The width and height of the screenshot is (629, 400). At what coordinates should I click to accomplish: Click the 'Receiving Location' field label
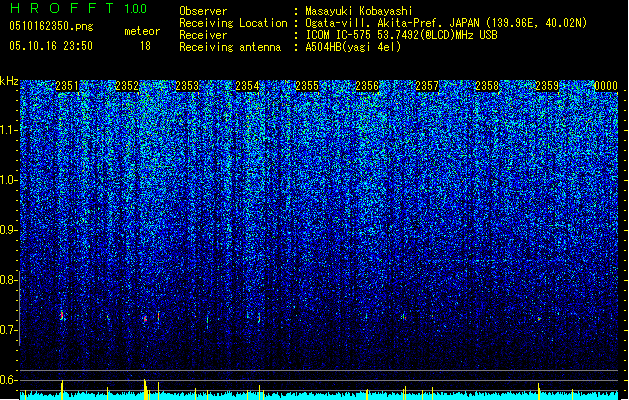coord(233,23)
